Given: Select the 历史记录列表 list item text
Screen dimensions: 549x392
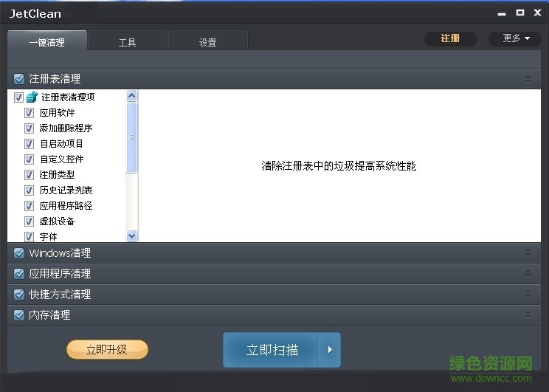Looking at the screenshot, I should click(x=66, y=190).
